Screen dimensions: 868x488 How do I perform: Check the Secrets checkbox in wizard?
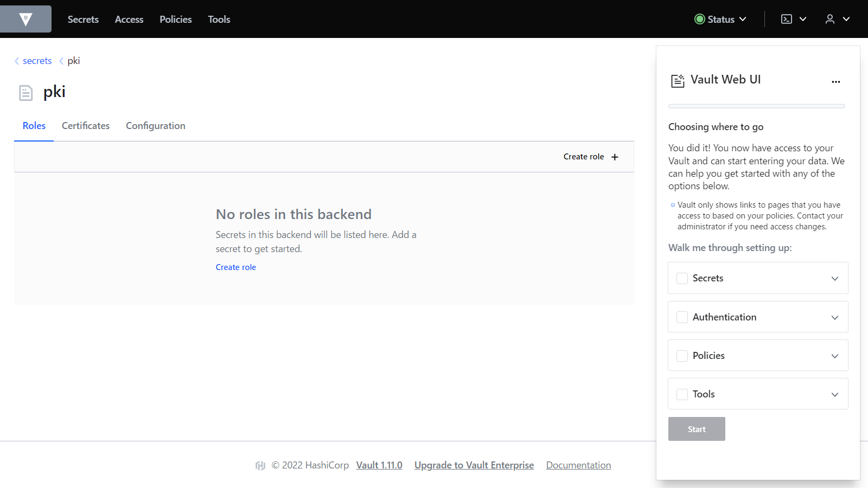682,279
